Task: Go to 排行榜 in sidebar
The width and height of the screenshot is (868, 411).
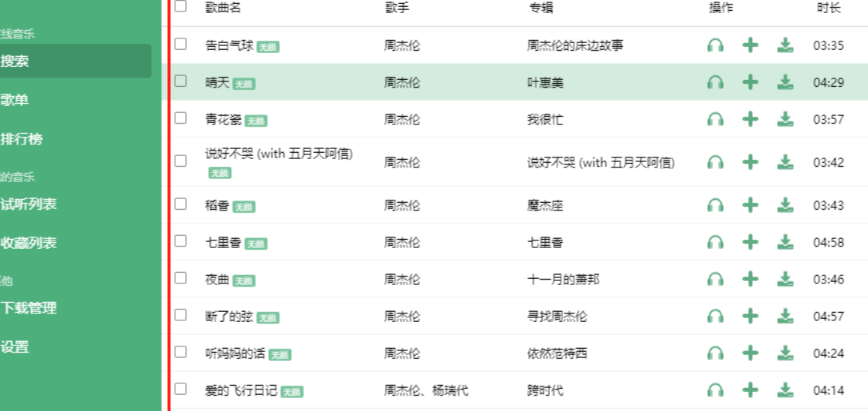Action: tap(22, 139)
